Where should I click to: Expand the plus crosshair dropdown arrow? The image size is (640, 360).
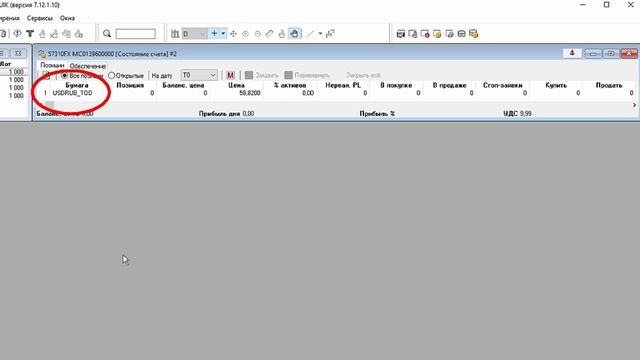[223, 34]
